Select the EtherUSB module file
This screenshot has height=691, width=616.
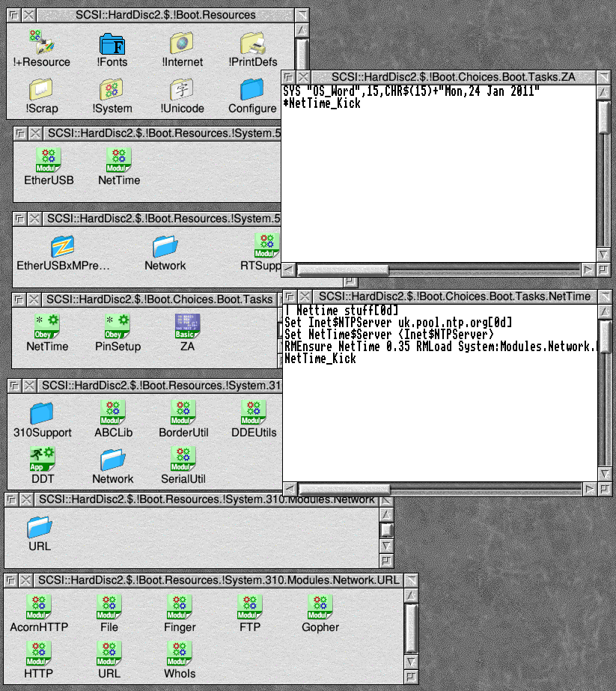point(49,161)
